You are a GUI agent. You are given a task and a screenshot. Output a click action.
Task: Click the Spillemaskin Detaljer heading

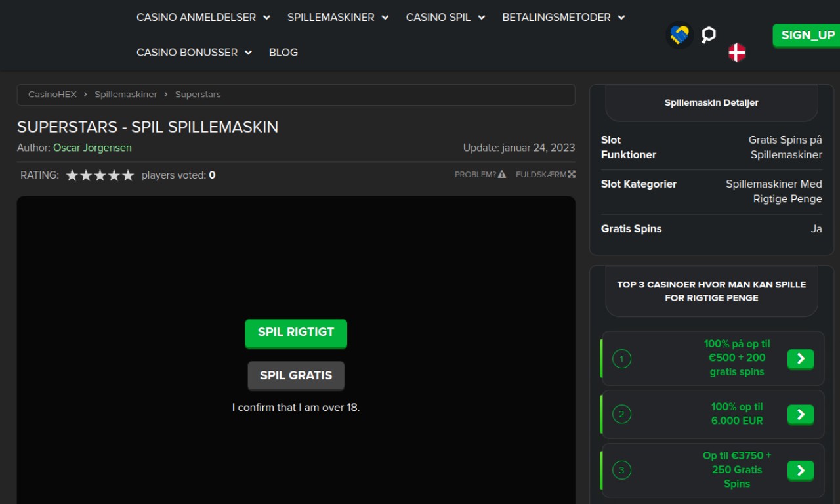[x=711, y=103]
